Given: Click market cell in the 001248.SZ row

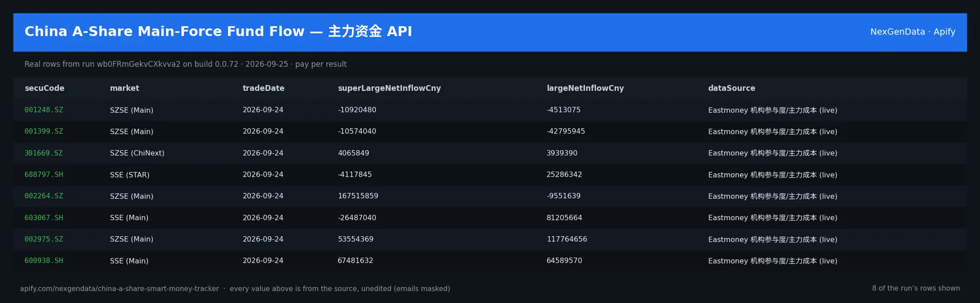Looking at the screenshot, I should pos(132,110).
